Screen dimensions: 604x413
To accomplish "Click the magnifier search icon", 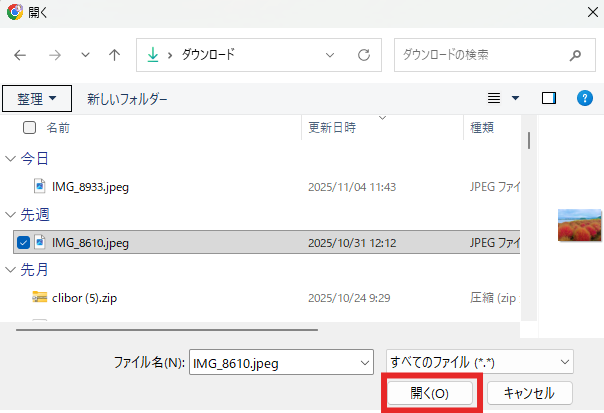I will click(575, 55).
